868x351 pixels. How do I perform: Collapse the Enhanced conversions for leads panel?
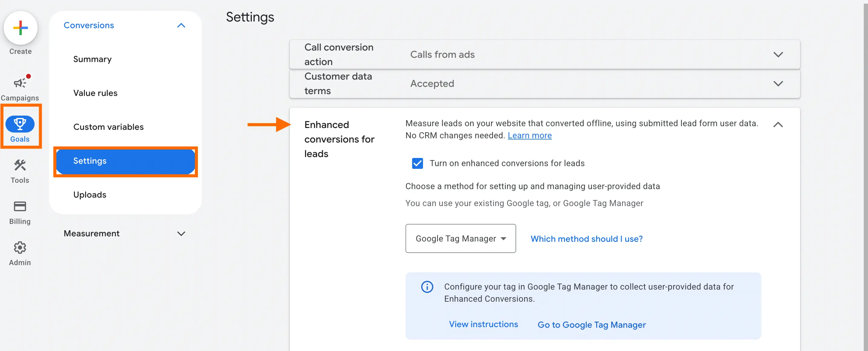tap(778, 125)
